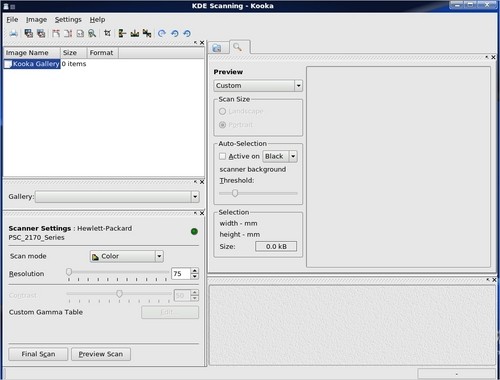
Task: Float the Gallery selector panel
Action: coord(196,182)
